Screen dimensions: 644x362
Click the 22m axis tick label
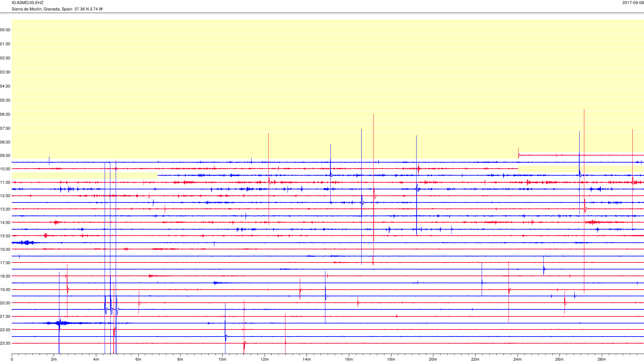tap(475, 359)
